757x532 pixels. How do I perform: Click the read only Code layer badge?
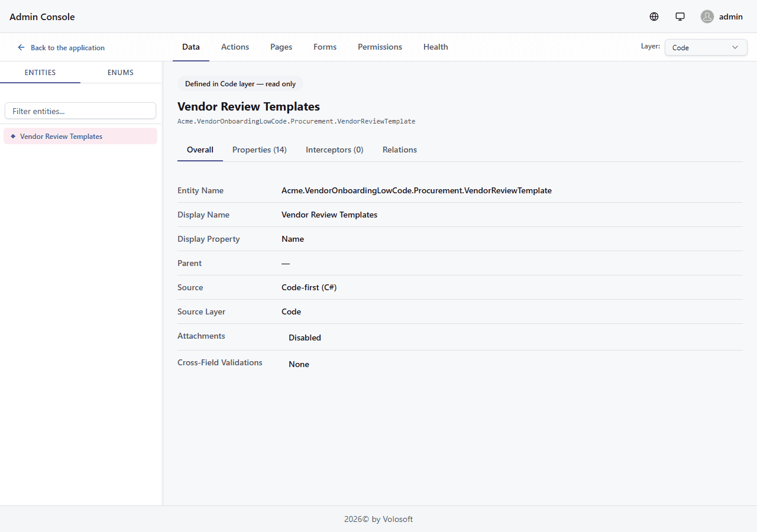[x=240, y=84]
